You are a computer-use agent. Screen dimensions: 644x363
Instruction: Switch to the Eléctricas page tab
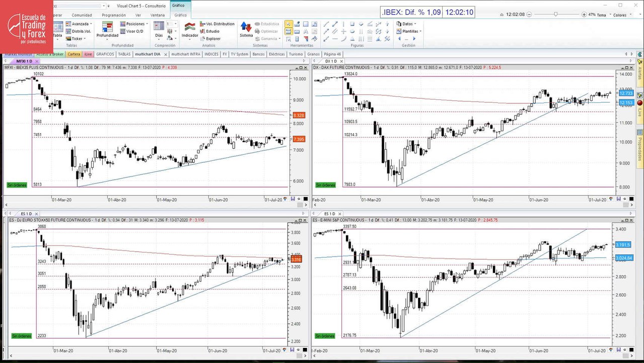point(277,54)
